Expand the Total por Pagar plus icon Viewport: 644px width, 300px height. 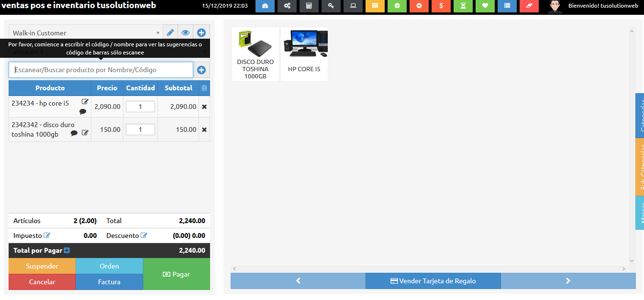67,250
